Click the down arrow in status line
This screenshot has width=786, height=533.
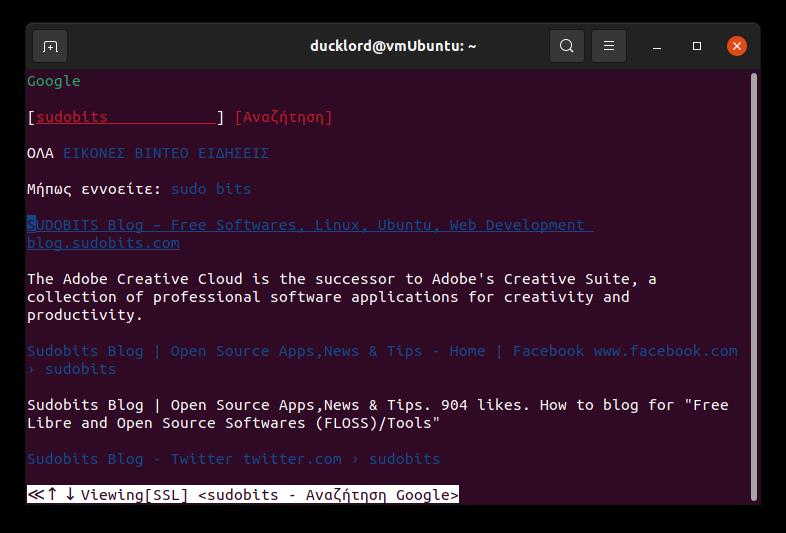[x=70, y=494]
